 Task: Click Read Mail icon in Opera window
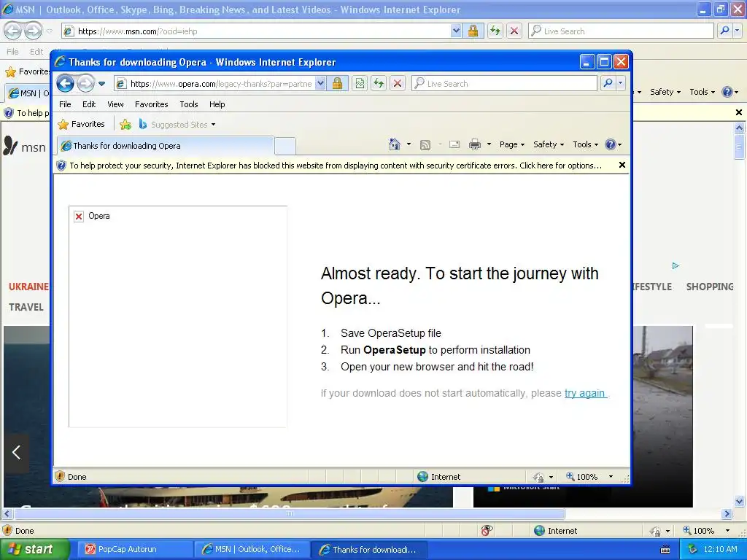(x=454, y=144)
